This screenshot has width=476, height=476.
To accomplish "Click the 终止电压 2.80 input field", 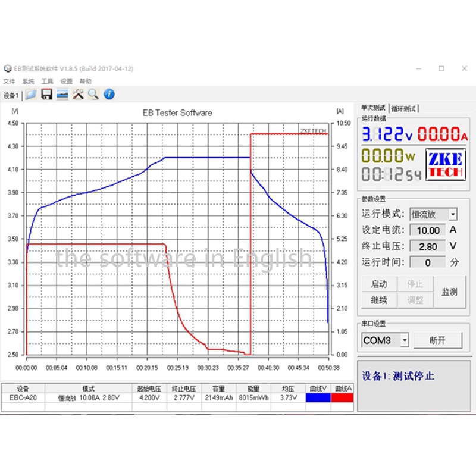I will pyautogui.click(x=428, y=246).
